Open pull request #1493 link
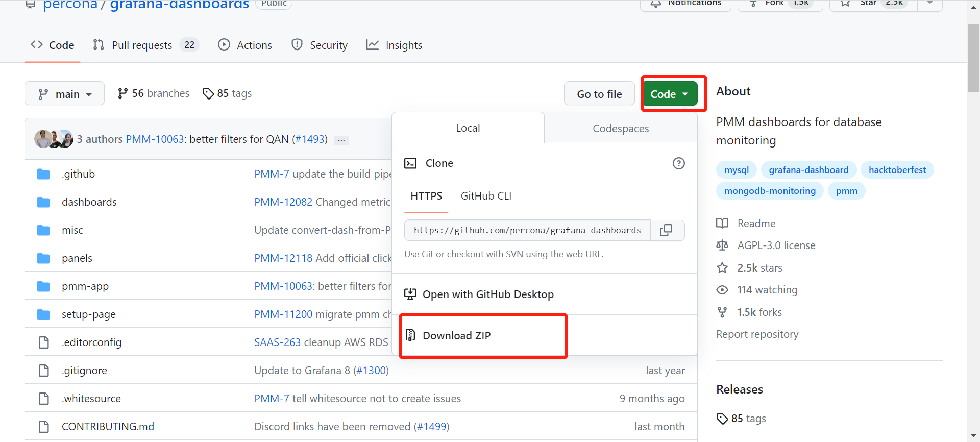 310,139
